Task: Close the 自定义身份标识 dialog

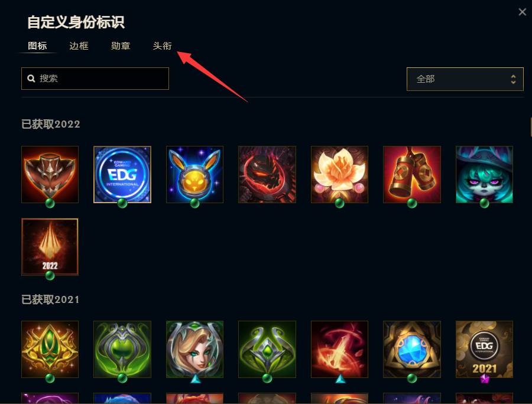Action: 522,12
